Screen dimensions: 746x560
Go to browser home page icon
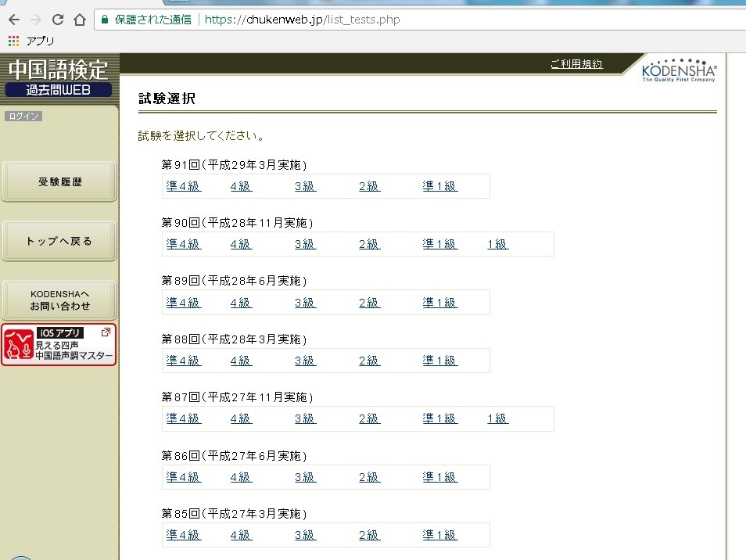(x=79, y=20)
